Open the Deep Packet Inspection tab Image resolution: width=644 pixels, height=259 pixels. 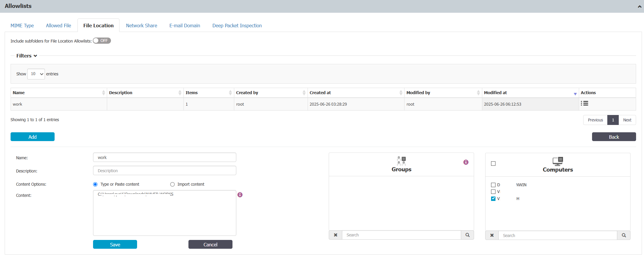(237, 26)
